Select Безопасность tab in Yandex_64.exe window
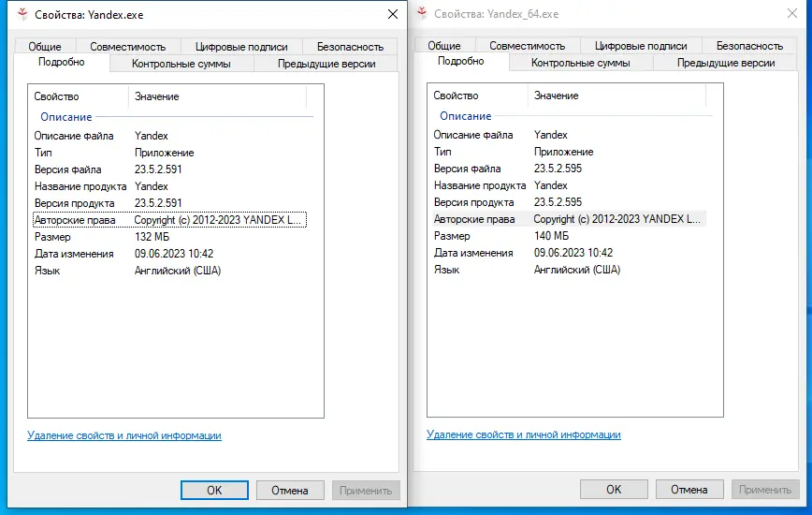This screenshot has height=515, width=812. point(749,45)
